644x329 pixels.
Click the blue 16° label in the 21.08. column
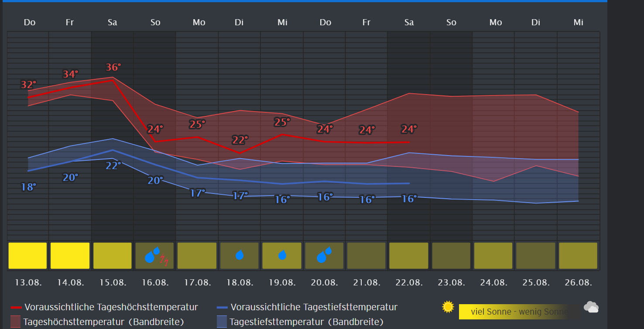click(367, 200)
